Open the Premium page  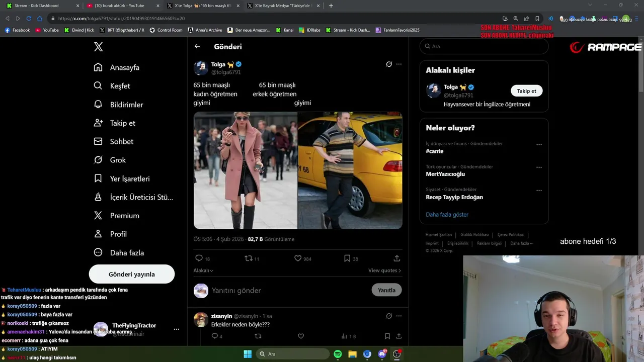[x=116, y=216]
